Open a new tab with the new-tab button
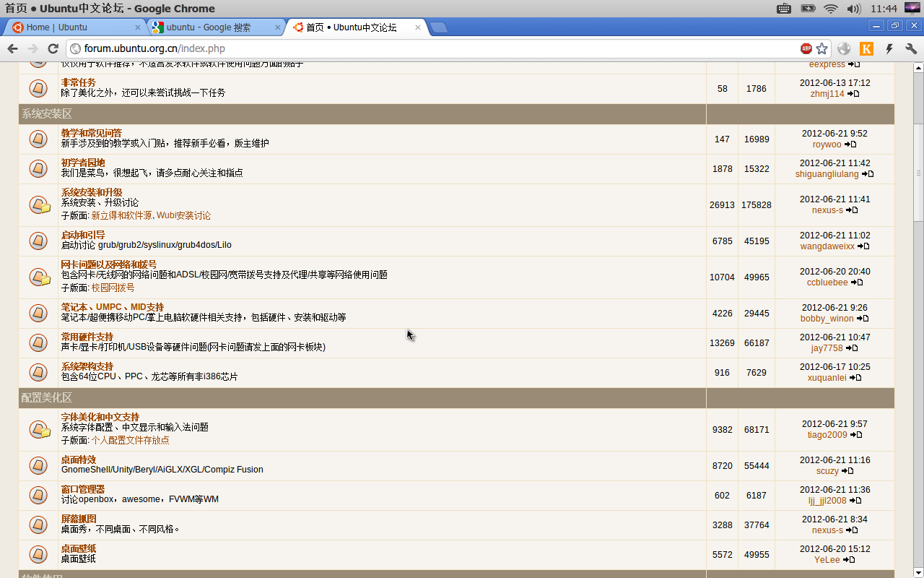Screen dimensions: 924x578 (x=438, y=27)
